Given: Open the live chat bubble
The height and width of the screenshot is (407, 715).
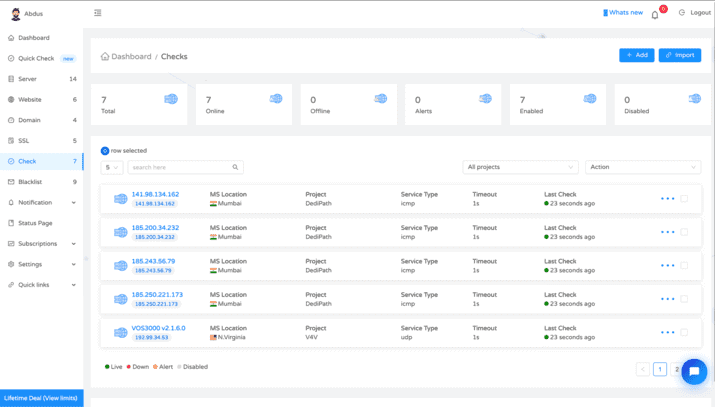Looking at the screenshot, I should 694,371.
